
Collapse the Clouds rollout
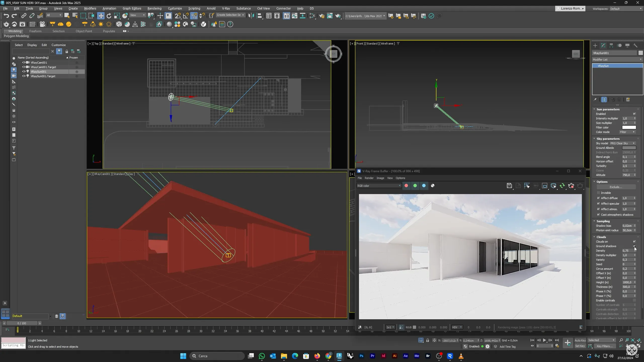click(x=601, y=237)
